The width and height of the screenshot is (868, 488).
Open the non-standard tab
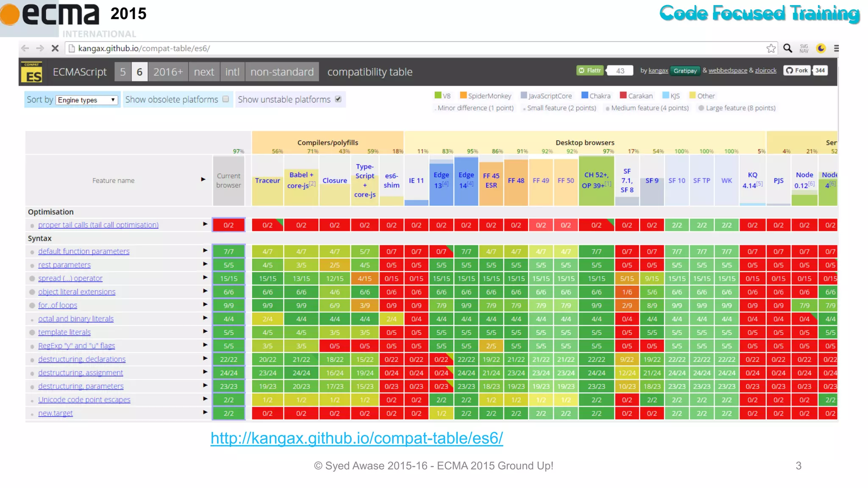tap(282, 72)
